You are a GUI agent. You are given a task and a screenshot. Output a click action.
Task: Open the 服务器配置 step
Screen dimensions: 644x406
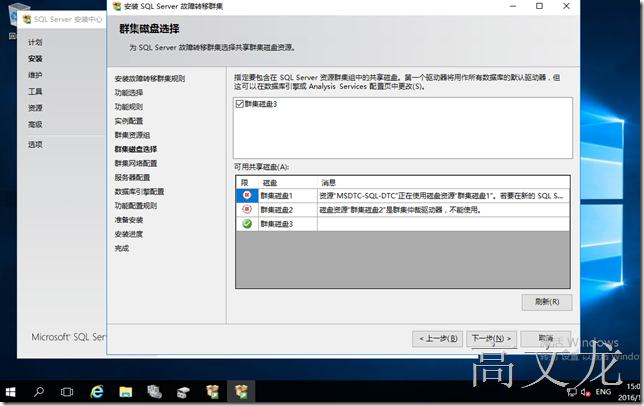(132, 177)
